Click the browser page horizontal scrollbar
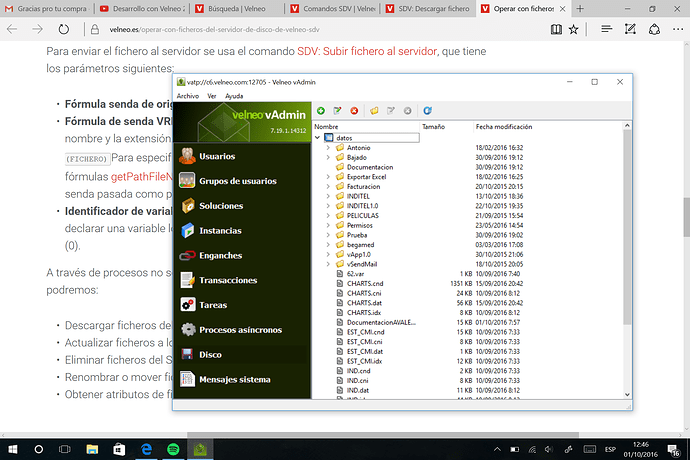The image size is (690, 460). click(383, 435)
